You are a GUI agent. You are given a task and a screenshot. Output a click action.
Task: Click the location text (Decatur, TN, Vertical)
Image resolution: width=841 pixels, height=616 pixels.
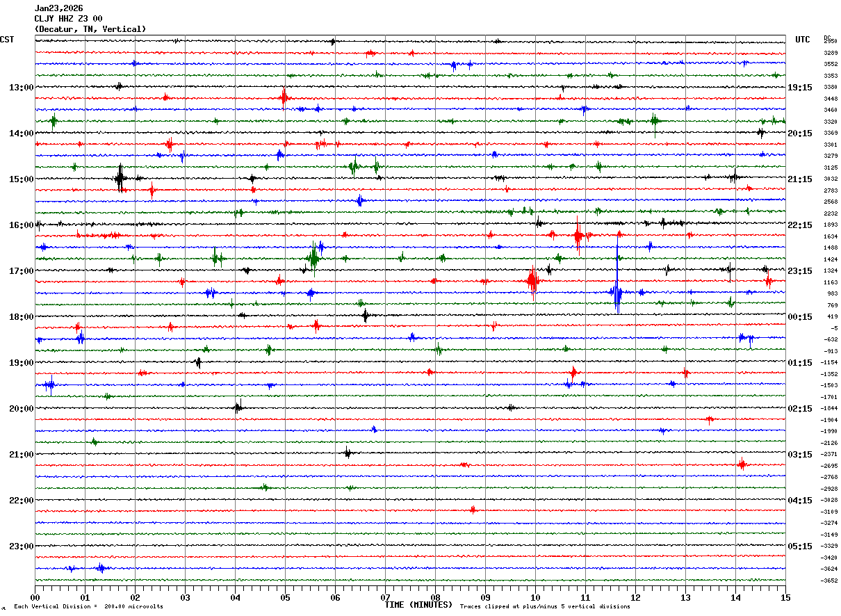click(x=90, y=29)
